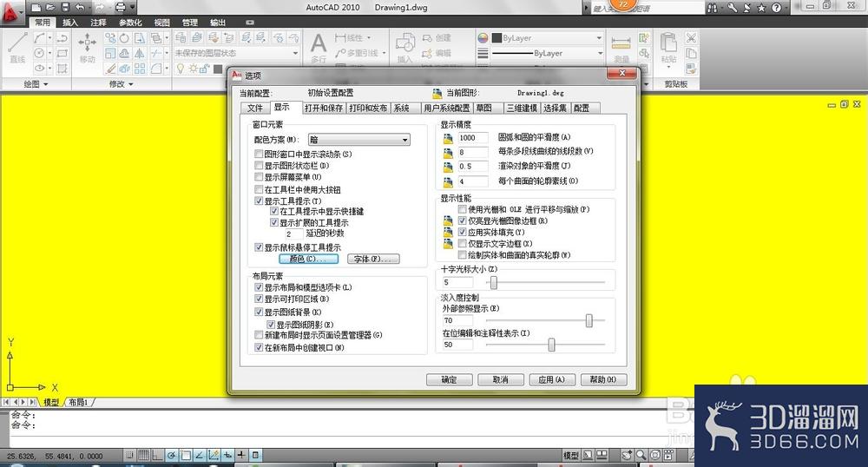This screenshot has width=868, height=467.
Task: Expand the 修改 panel
Action: [122, 84]
